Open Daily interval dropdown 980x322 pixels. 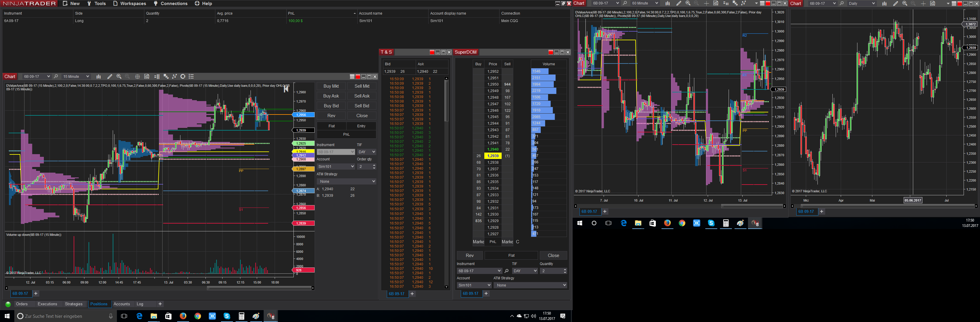862,3
